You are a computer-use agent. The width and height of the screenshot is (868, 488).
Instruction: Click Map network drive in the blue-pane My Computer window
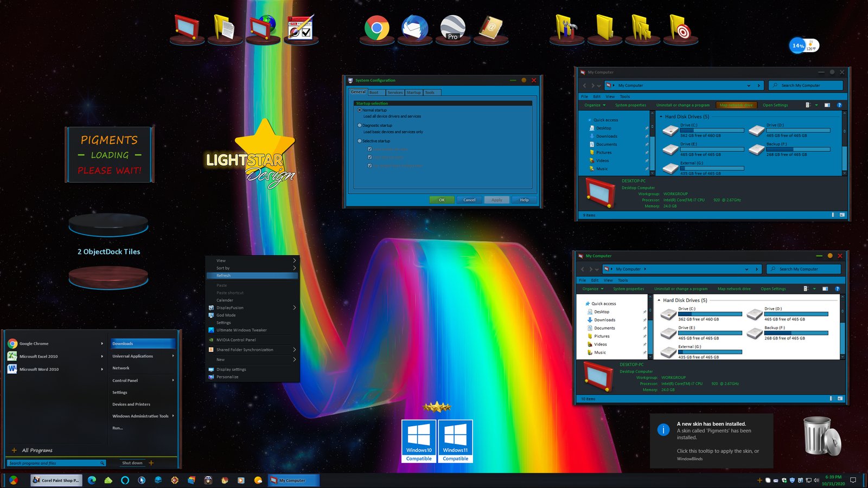click(736, 105)
